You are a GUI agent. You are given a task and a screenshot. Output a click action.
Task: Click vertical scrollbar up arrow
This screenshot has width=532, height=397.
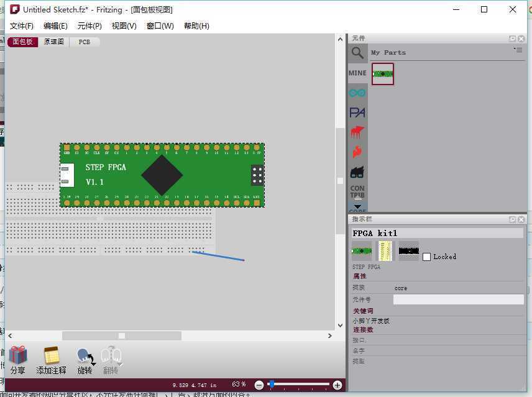pyautogui.click(x=341, y=39)
